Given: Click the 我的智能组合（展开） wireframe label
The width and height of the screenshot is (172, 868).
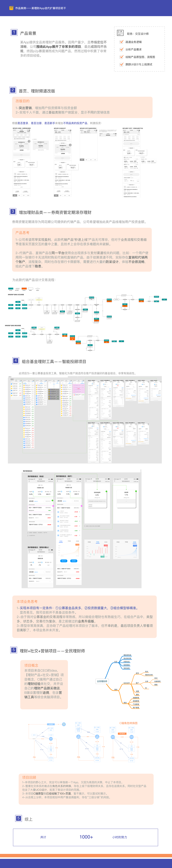Looking at the screenshot, I should coord(64,476).
